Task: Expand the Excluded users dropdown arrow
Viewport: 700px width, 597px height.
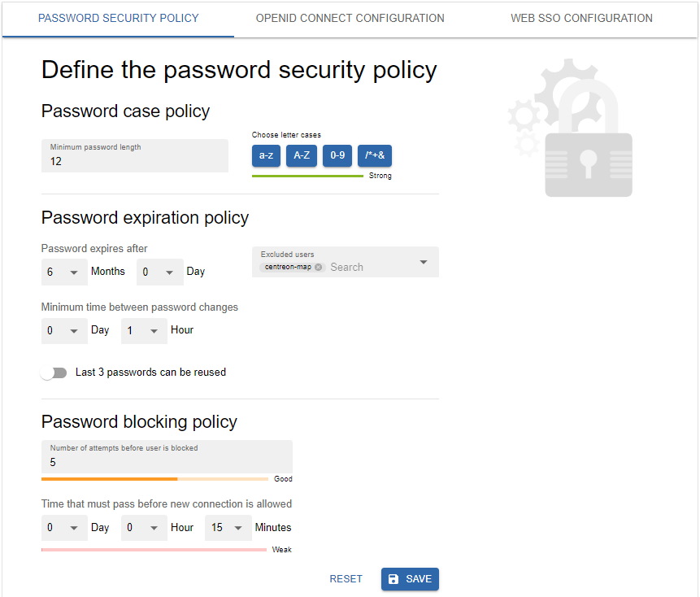Action: point(423,262)
